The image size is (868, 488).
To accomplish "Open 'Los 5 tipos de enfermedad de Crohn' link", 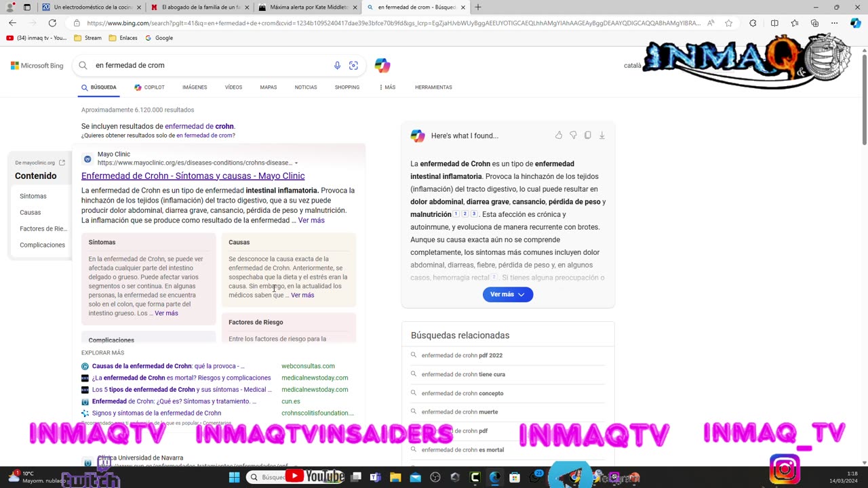I will pyautogui.click(x=182, y=390).
